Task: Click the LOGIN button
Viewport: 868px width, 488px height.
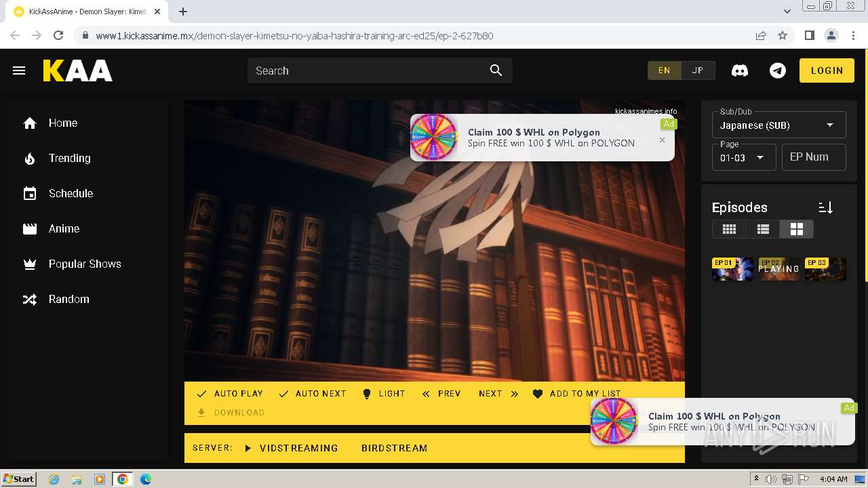Action: pyautogui.click(x=827, y=70)
